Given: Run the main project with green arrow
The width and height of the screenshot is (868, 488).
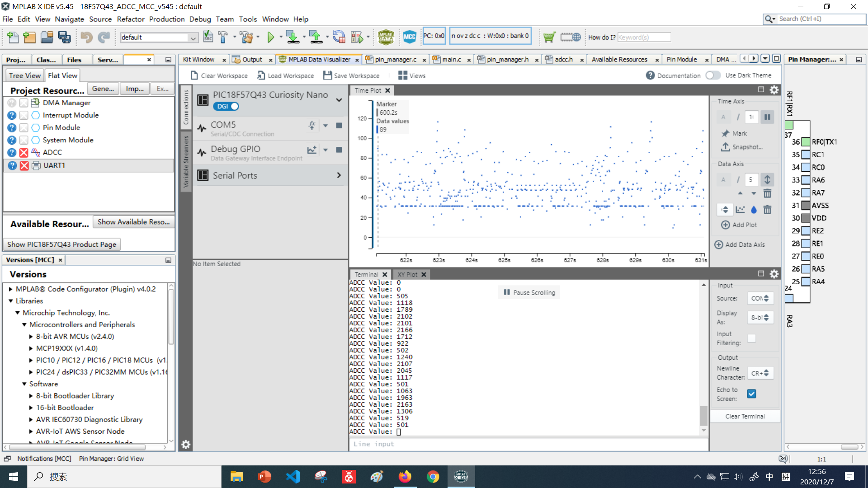Looking at the screenshot, I should 270,37.
